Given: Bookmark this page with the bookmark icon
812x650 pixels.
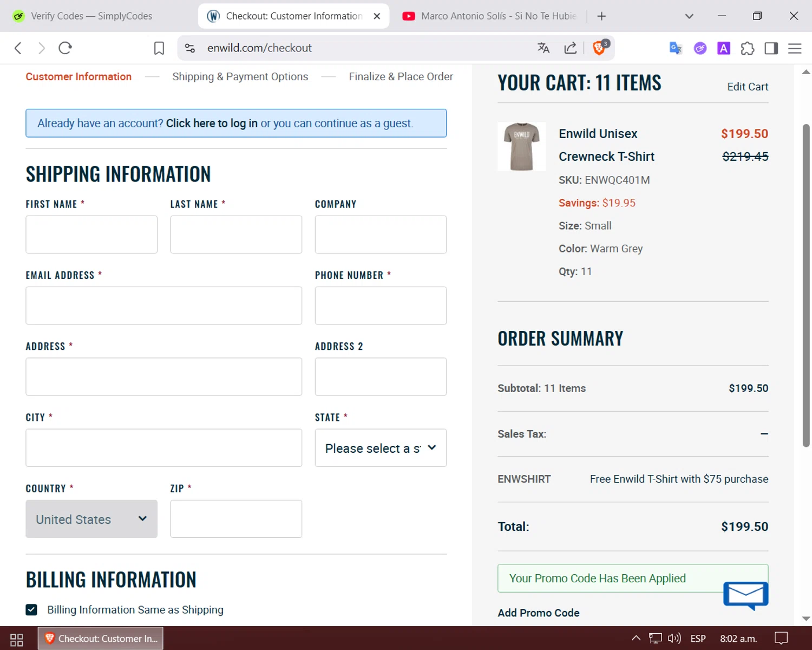Looking at the screenshot, I should click(x=159, y=48).
